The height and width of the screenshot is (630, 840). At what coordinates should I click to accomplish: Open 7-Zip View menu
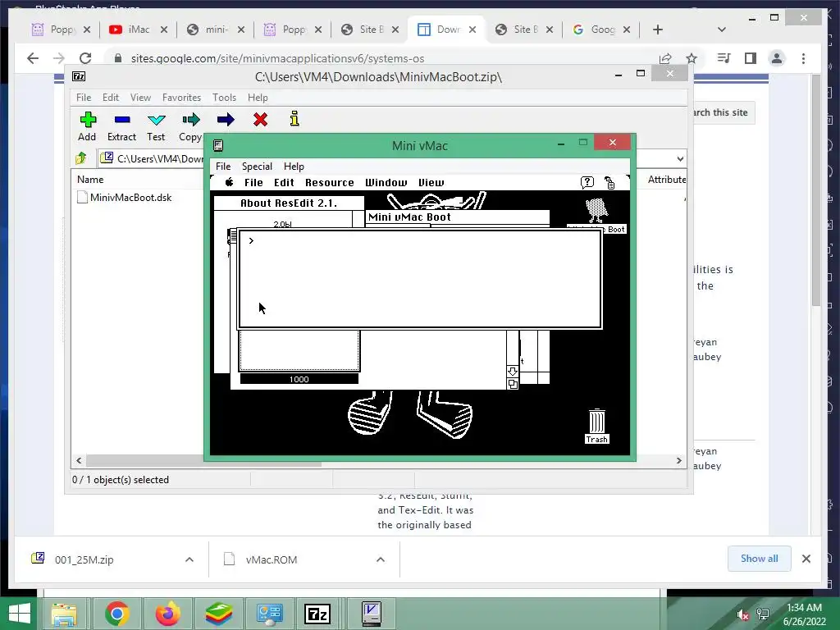click(140, 98)
